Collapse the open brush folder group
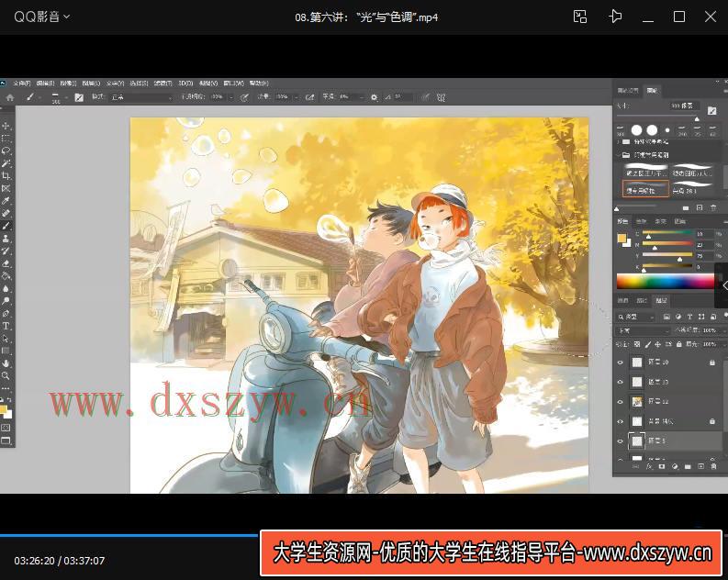Viewport: 728px width, 580px height. click(620, 154)
